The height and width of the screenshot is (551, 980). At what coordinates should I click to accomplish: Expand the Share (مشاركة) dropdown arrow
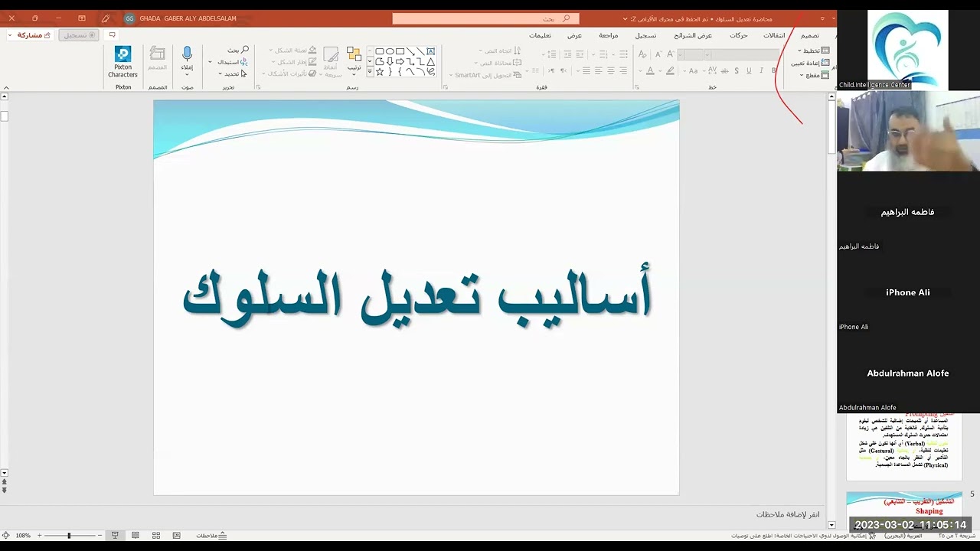click(x=11, y=35)
